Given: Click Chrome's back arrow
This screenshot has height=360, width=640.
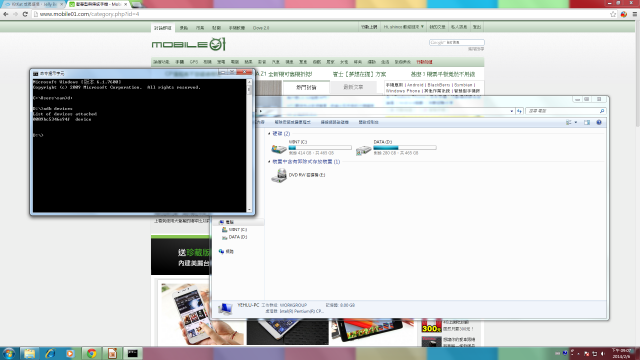Looking at the screenshot, I should tap(6, 14).
